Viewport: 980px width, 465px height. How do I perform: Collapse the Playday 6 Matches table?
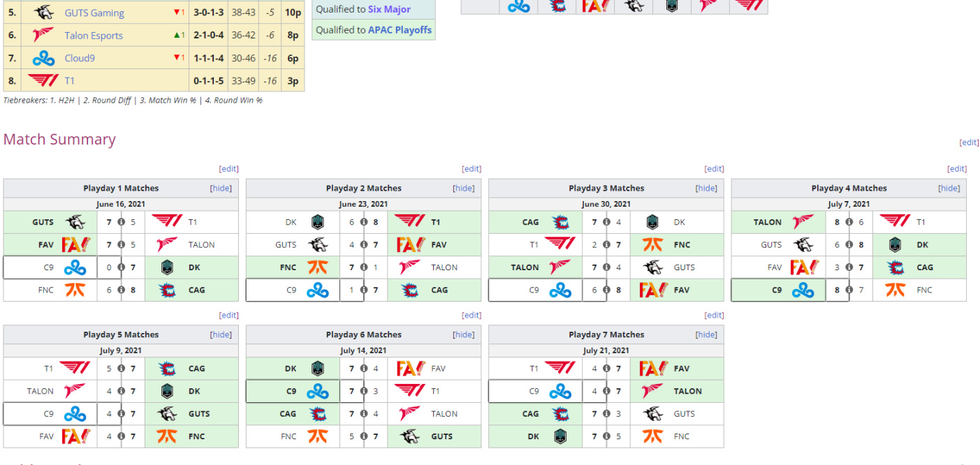pos(463,335)
